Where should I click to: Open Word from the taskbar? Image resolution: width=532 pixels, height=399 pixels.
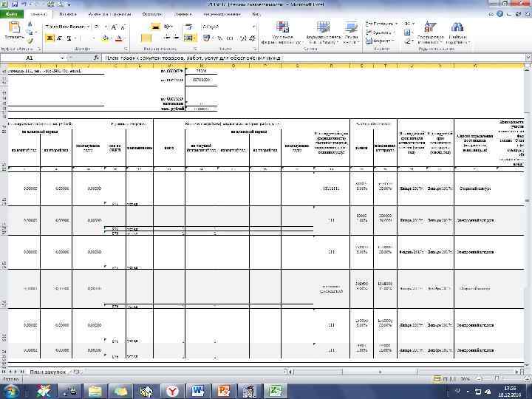pos(198,391)
